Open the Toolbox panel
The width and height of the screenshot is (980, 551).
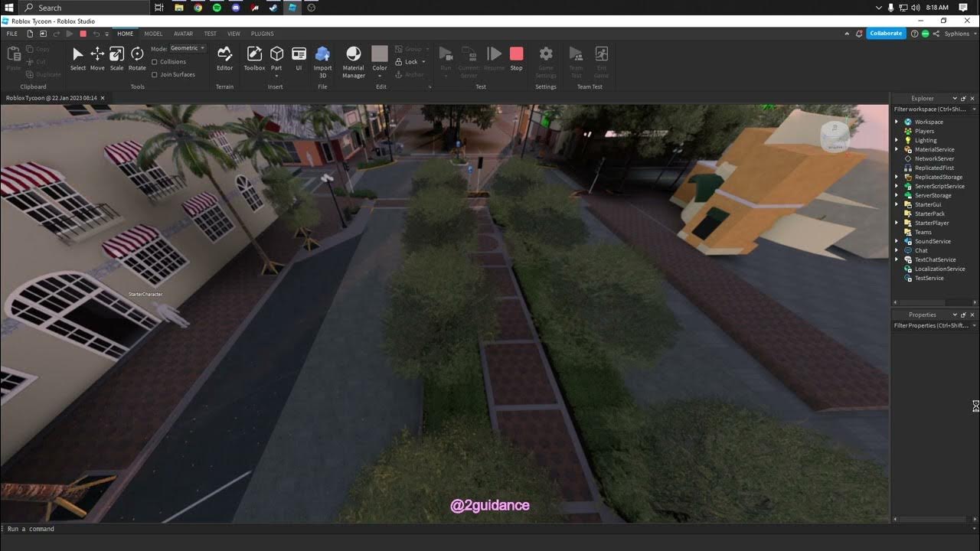[254, 59]
